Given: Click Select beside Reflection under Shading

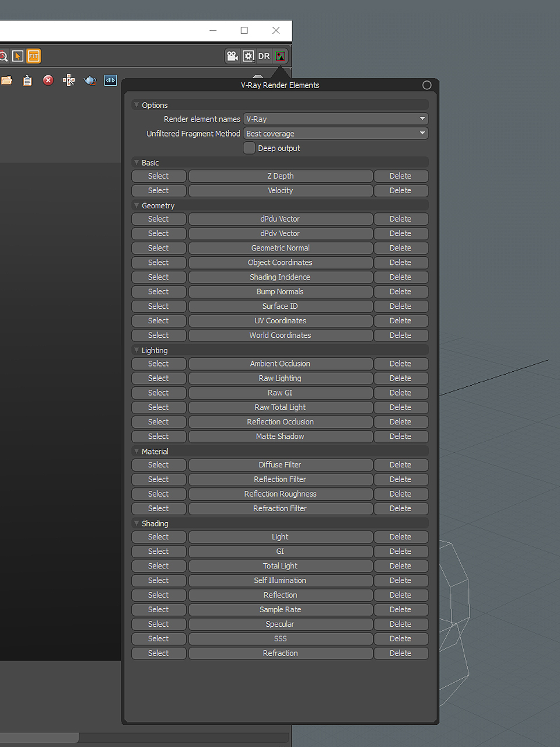Looking at the screenshot, I should (x=159, y=595).
